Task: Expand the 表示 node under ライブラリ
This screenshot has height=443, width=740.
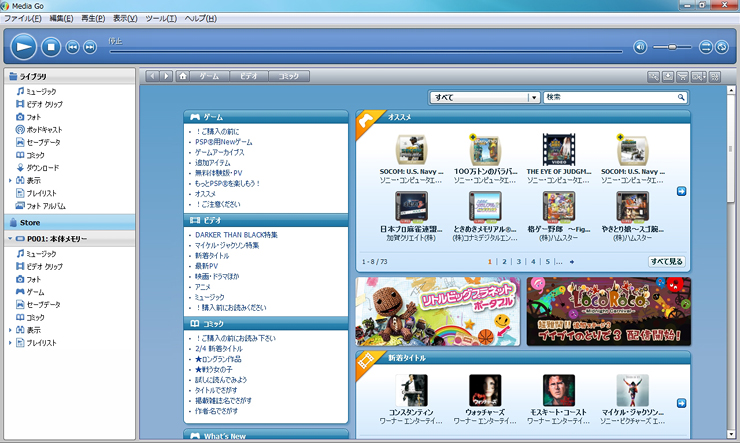Action: tap(10, 180)
